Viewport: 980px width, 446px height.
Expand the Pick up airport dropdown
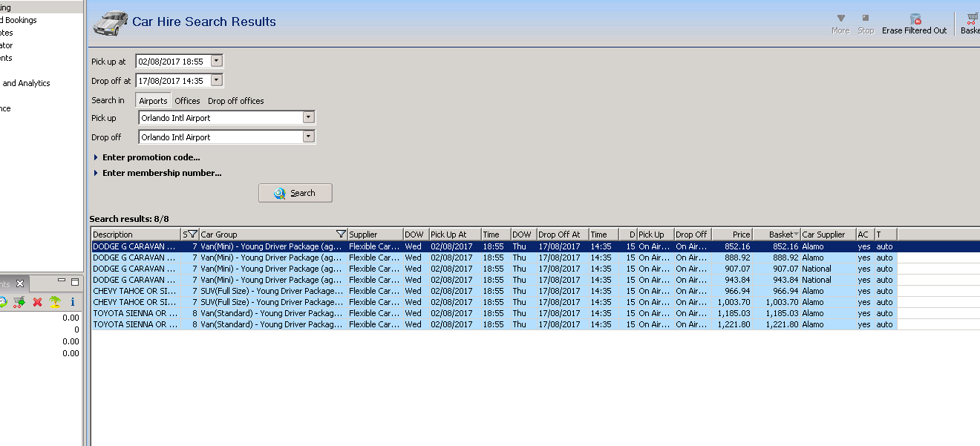pyautogui.click(x=308, y=118)
